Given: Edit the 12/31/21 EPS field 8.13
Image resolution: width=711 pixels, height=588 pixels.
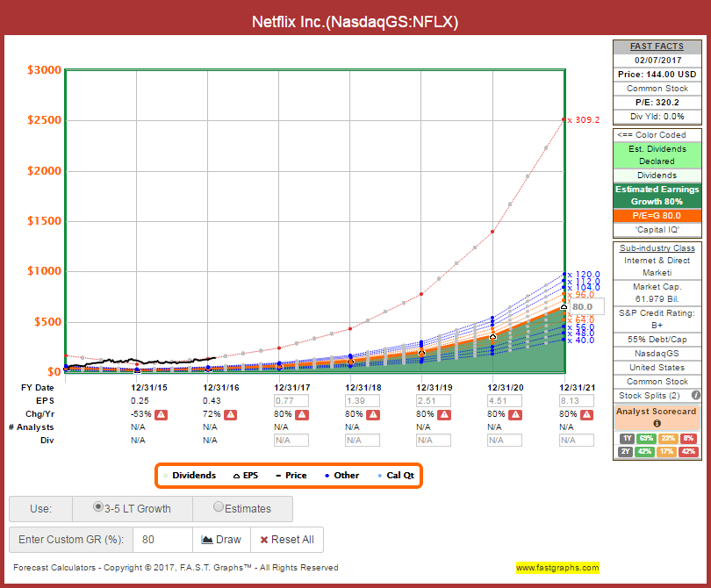Looking at the screenshot, I should pos(577,401).
